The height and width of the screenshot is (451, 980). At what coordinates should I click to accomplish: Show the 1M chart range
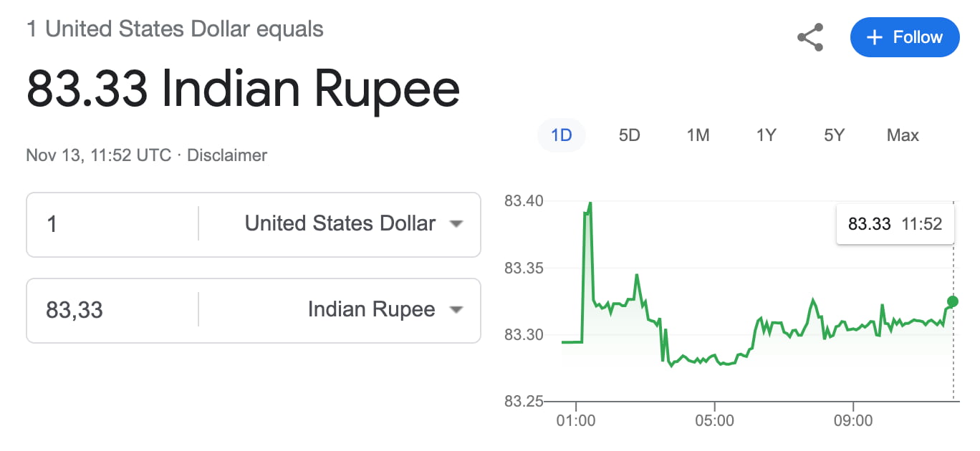[x=698, y=135]
